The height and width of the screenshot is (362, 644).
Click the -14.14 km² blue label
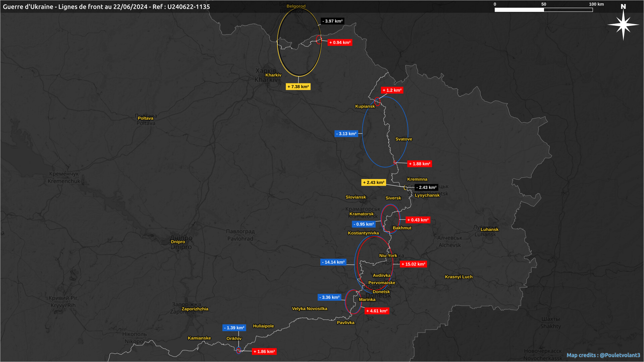[x=333, y=262]
